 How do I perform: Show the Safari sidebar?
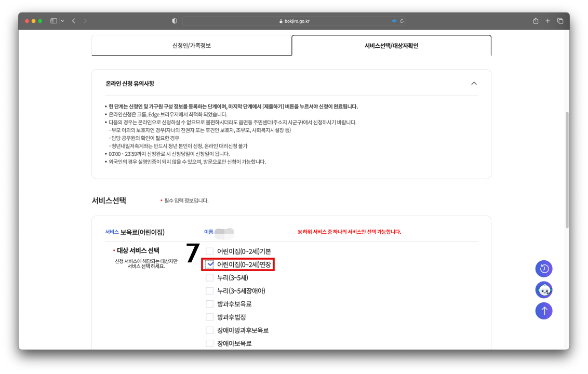pos(54,21)
